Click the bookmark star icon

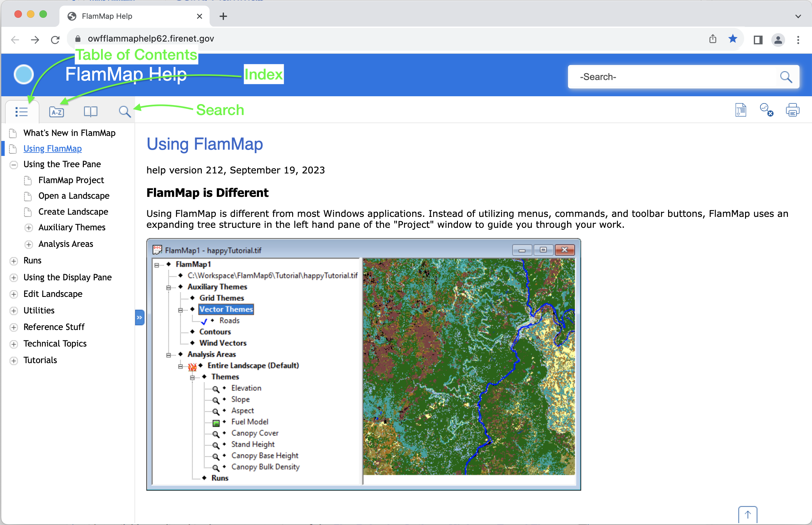[733, 39]
